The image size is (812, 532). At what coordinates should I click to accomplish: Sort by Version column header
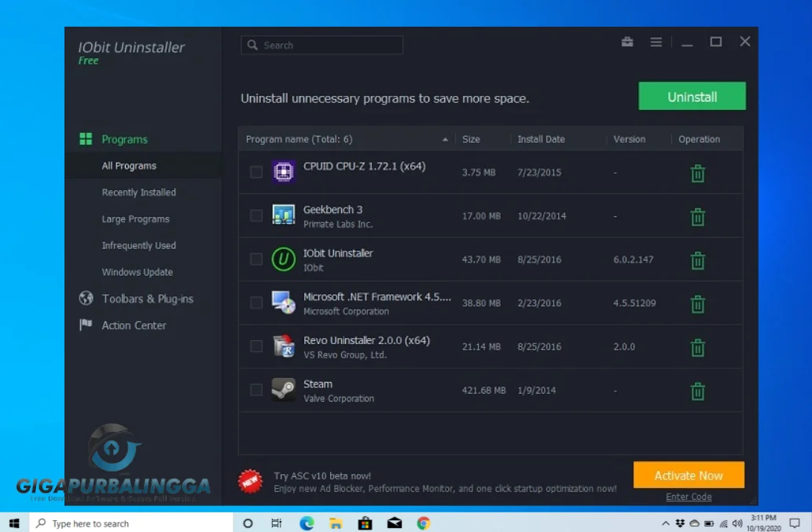point(629,139)
